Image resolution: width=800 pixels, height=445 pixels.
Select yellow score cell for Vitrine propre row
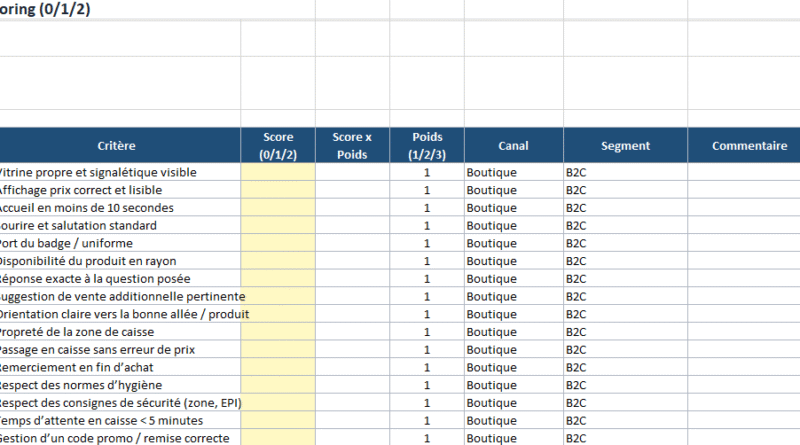point(278,172)
